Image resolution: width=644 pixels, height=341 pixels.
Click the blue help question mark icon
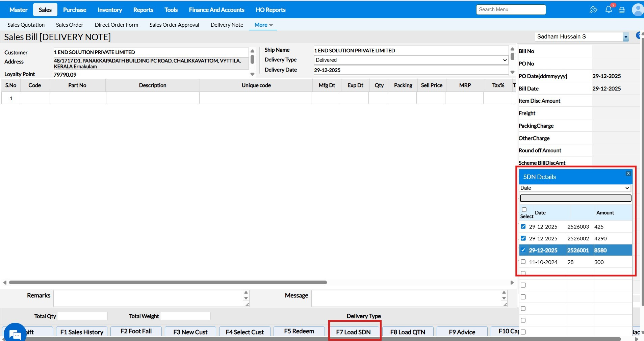click(639, 35)
